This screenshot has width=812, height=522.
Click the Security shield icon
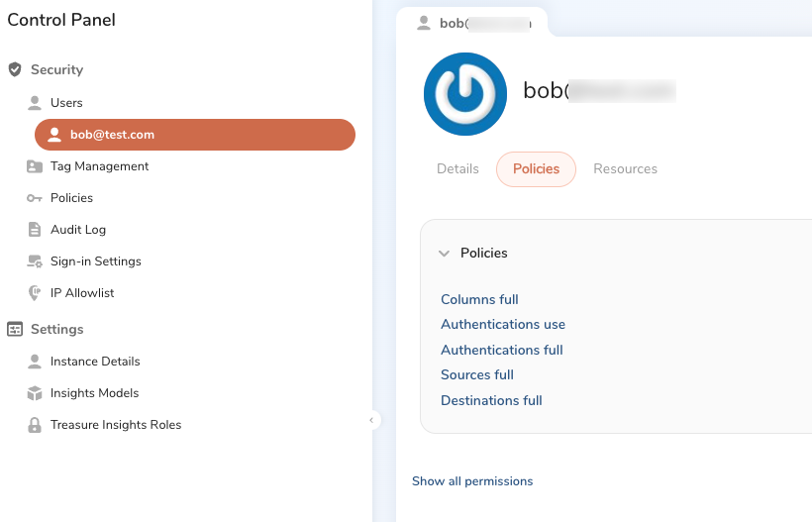[15, 70]
